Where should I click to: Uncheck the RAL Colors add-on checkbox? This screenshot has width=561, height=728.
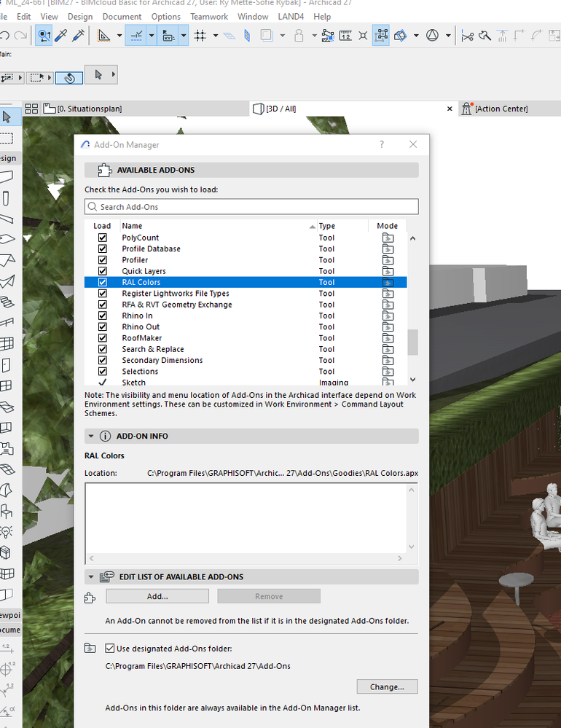pos(103,282)
